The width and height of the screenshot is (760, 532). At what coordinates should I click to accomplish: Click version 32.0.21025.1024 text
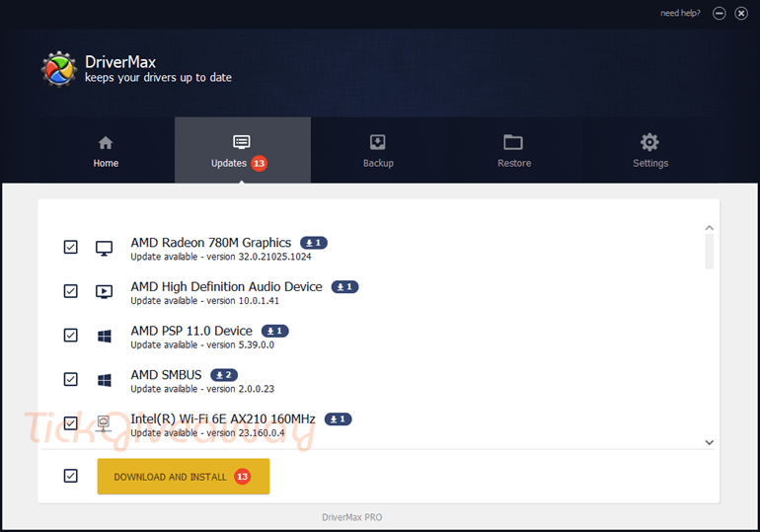[x=259, y=257]
